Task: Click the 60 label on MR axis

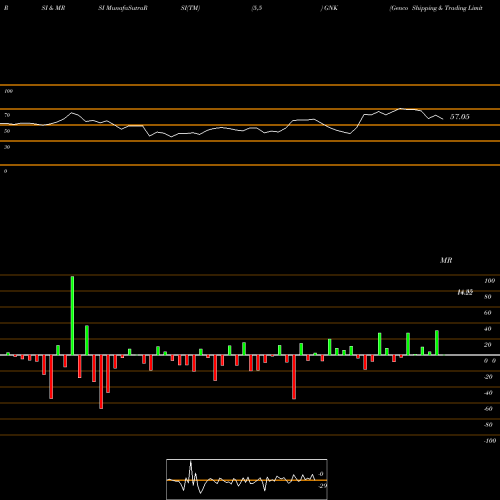Action: (x=488, y=313)
